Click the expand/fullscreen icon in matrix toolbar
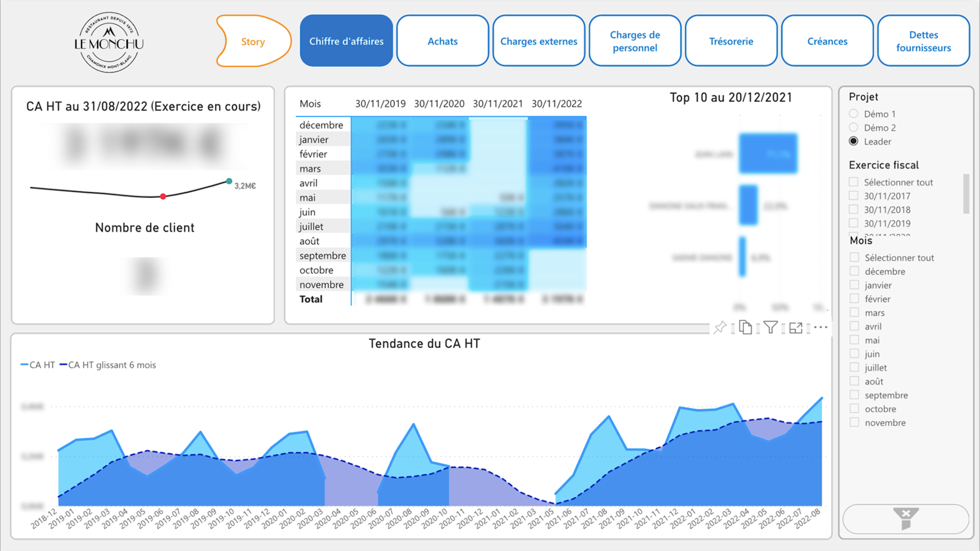The image size is (980, 551). coord(796,328)
